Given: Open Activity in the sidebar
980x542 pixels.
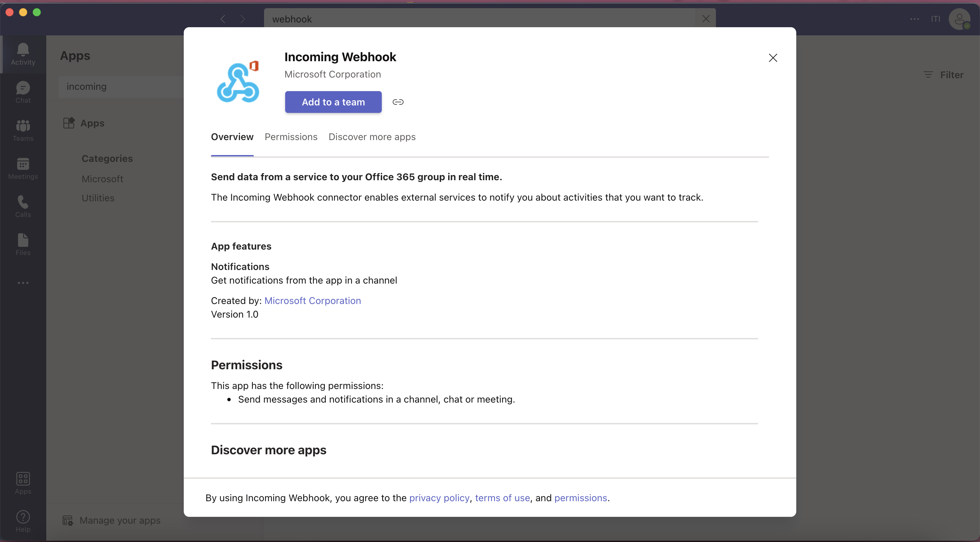Looking at the screenshot, I should [x=23, y=54].
